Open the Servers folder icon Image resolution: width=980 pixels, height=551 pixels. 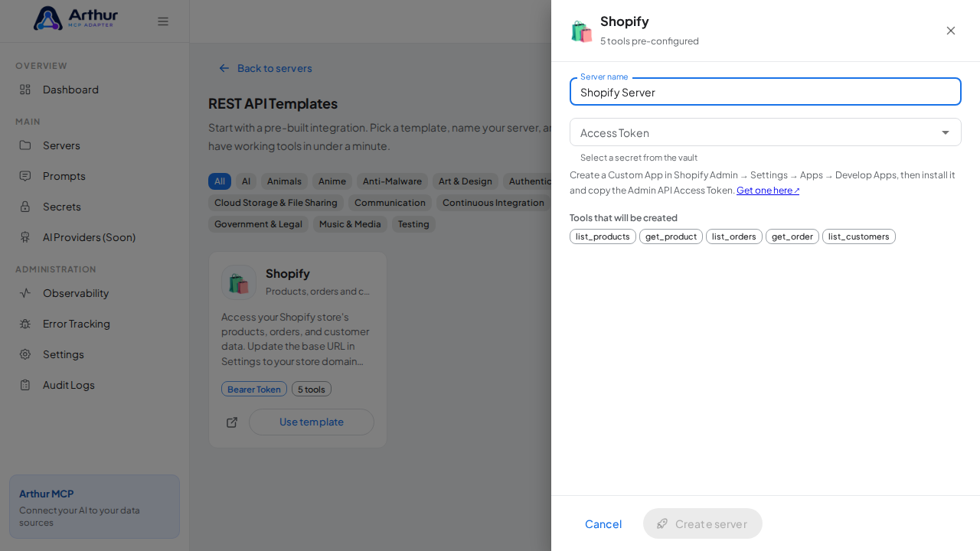(x=25, y=145)
